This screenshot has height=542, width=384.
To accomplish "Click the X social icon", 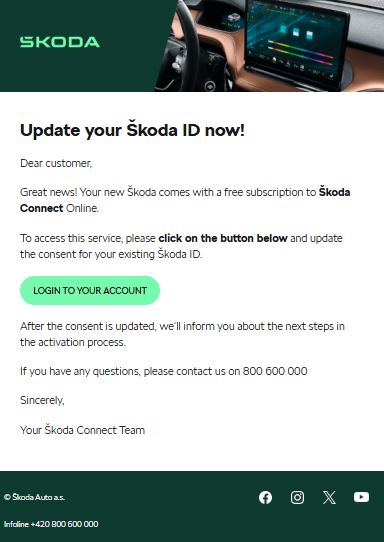I will 329,497.
